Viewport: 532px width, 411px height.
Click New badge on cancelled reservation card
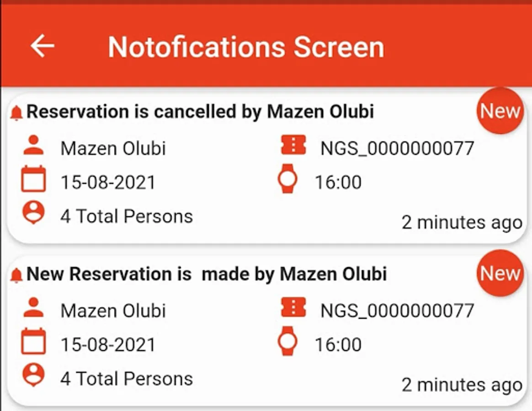click(x=500, y=111)
